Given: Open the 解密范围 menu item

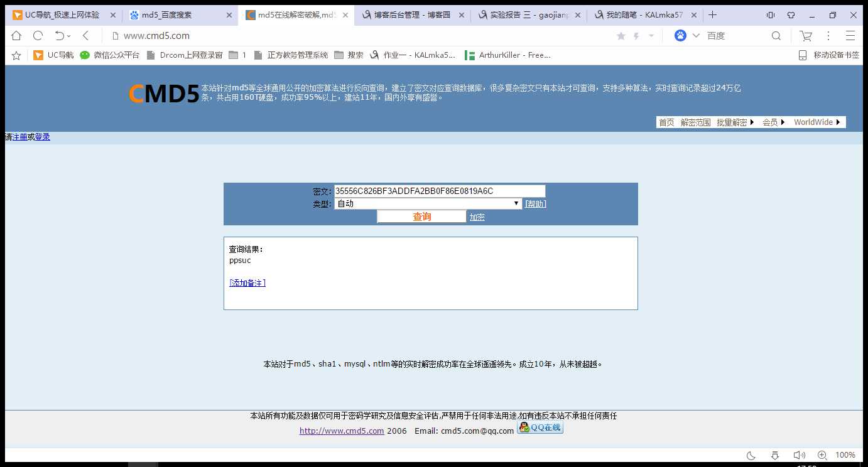Looking at the screenshot, I should [696, 122].
